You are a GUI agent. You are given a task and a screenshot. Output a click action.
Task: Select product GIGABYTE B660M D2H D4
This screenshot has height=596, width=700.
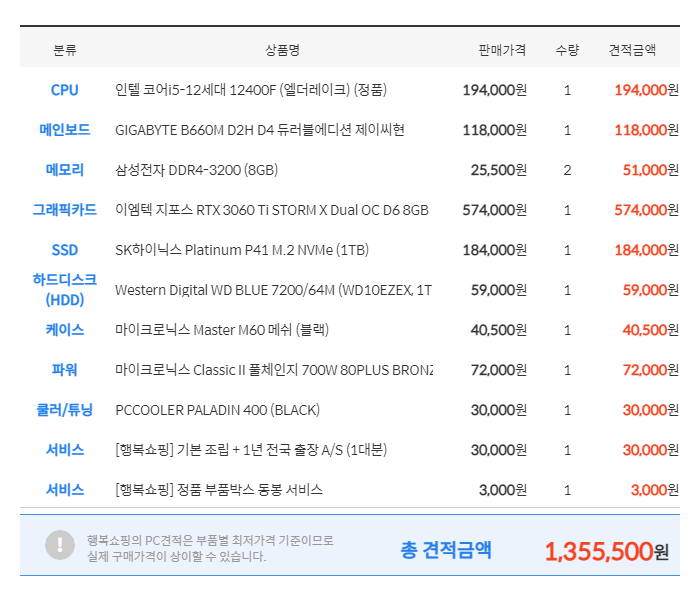(260, 130)
